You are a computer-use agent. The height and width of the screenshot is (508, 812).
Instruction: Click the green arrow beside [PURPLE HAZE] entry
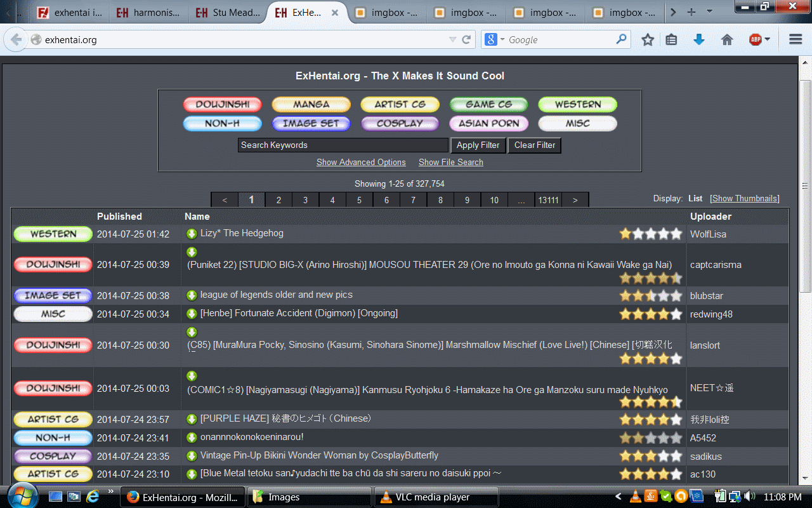point(192,419)
